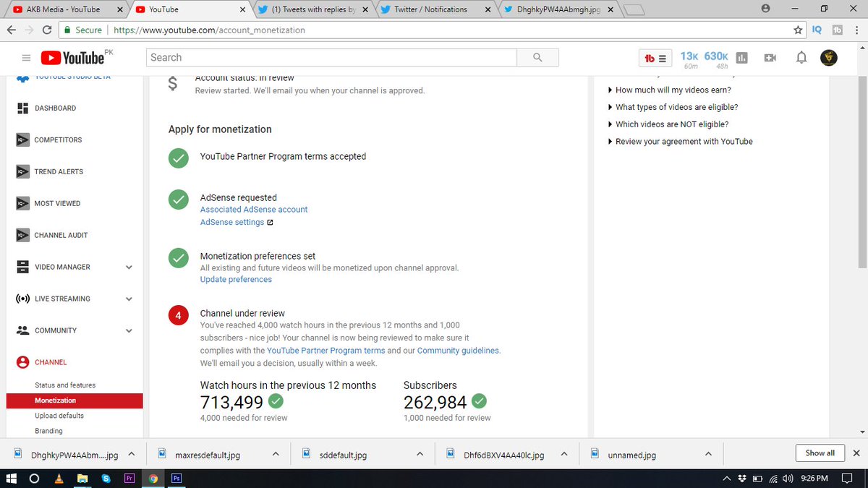Click the YouTube search field

click(x=331, y=58)
